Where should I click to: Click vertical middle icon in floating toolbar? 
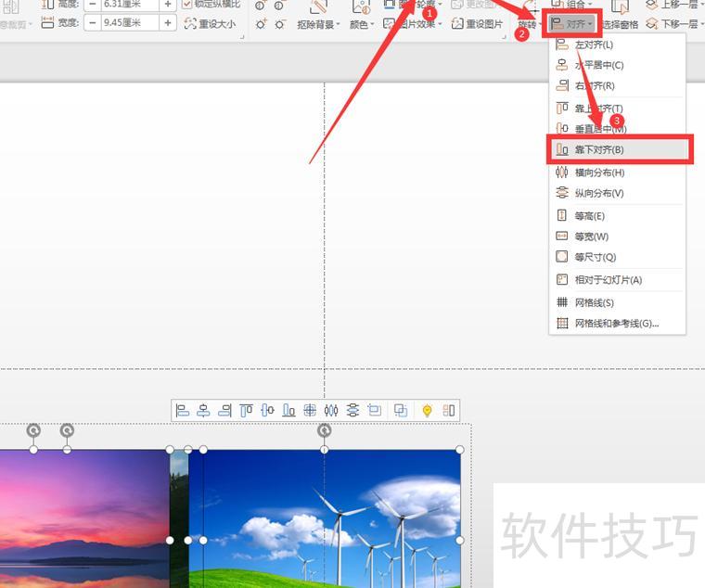(x=267, y=410)
